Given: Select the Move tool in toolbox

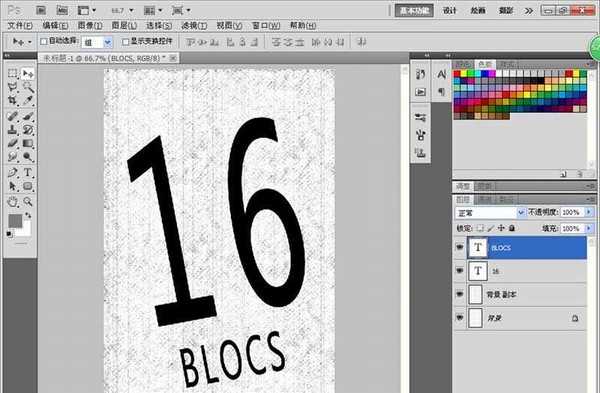Looking at the screenshot, I should (28, 73).
